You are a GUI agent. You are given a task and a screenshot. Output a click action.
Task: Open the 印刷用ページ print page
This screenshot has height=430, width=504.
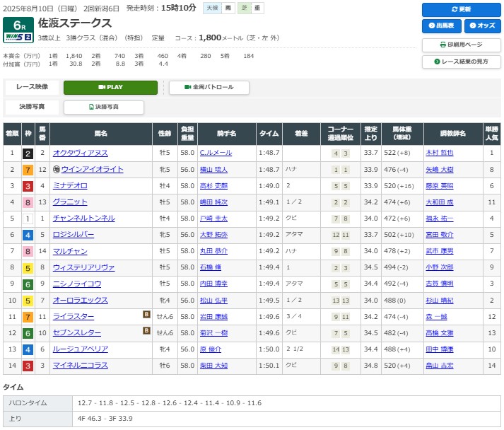(460, 45)
